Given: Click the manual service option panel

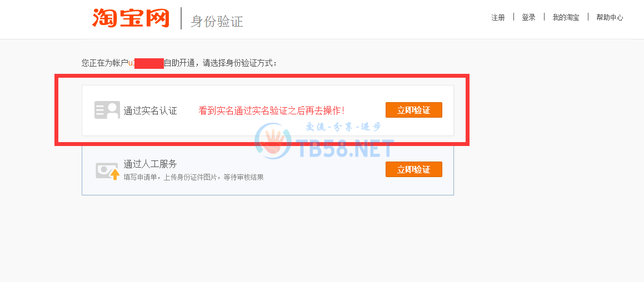Looking at the screenshot, I should (268, 169).
